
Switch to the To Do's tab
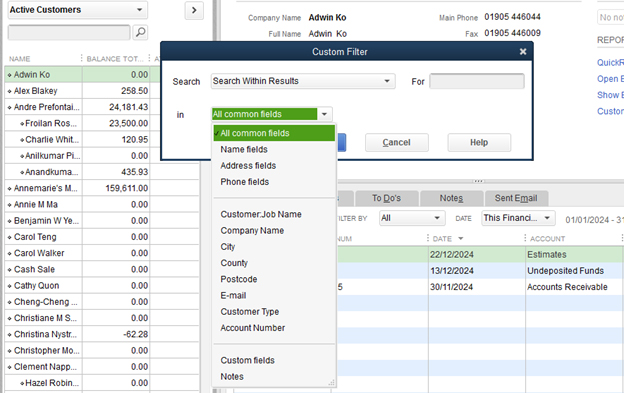(x=386, y=198)
